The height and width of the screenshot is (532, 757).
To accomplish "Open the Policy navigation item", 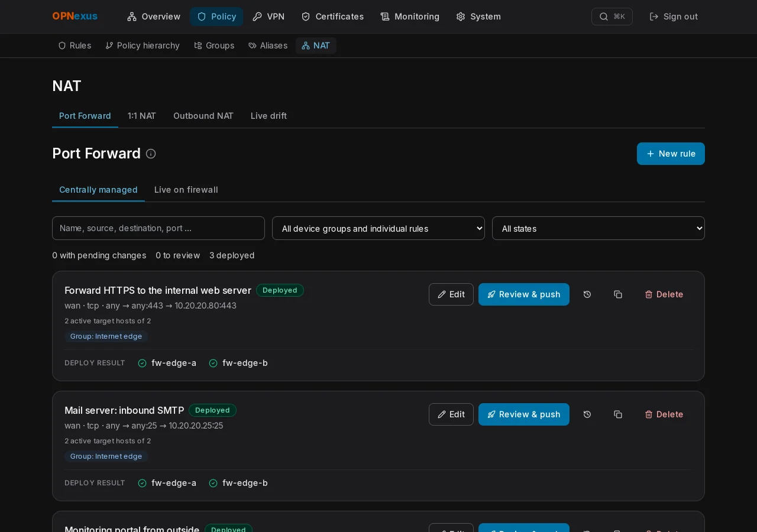I will (216, 17).
